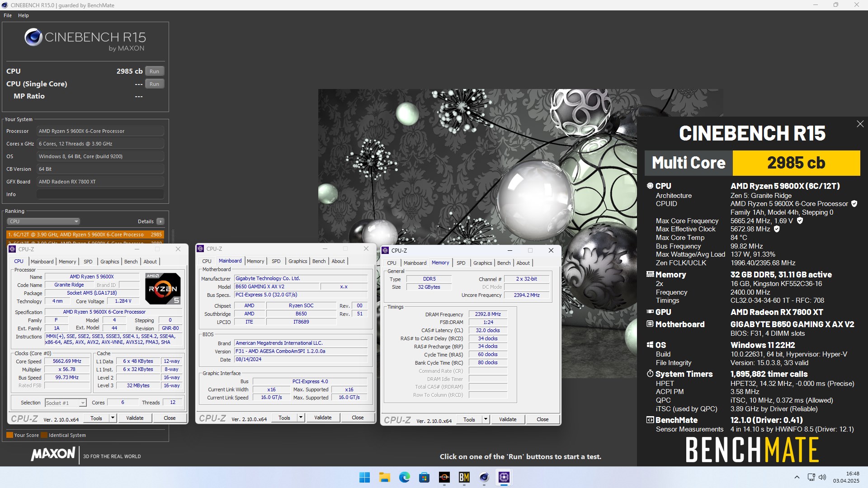Click the Info input field
The width and height of the screenshot is (868, 488).
(100, 194)
